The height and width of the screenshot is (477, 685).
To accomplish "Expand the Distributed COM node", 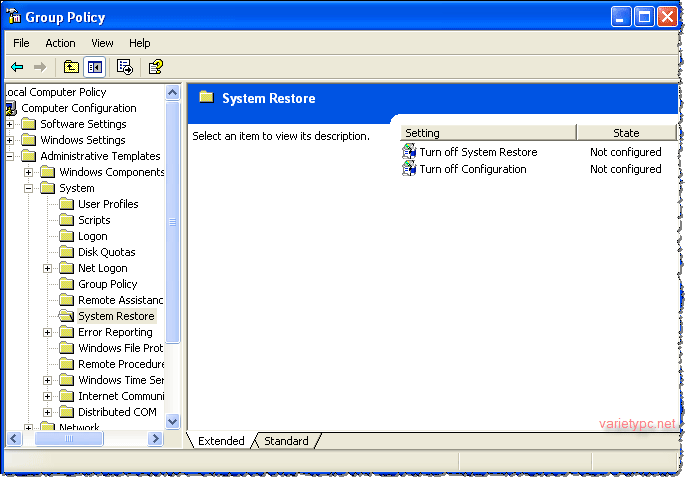I will 48,413.
